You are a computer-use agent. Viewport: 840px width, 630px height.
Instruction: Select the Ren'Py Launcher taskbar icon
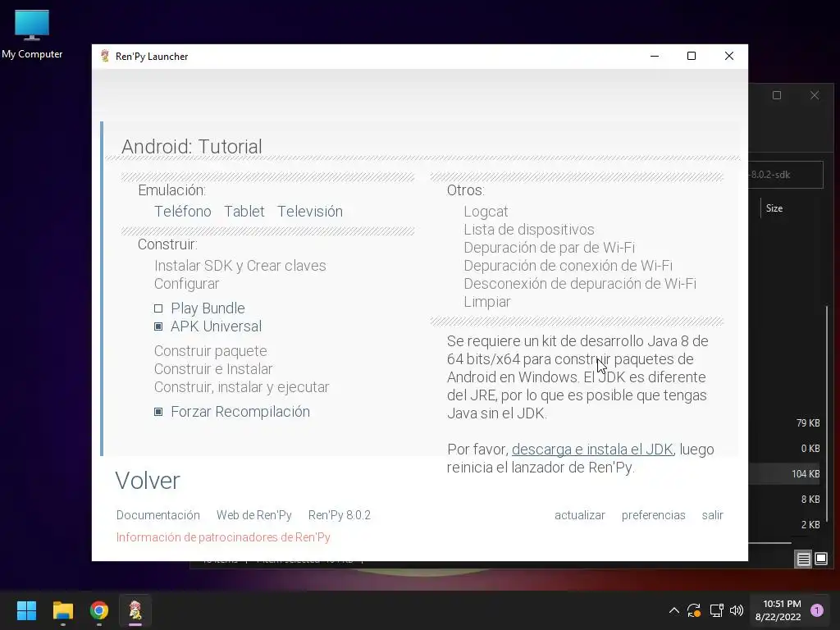pyautogui.click(x=135, y=610)
